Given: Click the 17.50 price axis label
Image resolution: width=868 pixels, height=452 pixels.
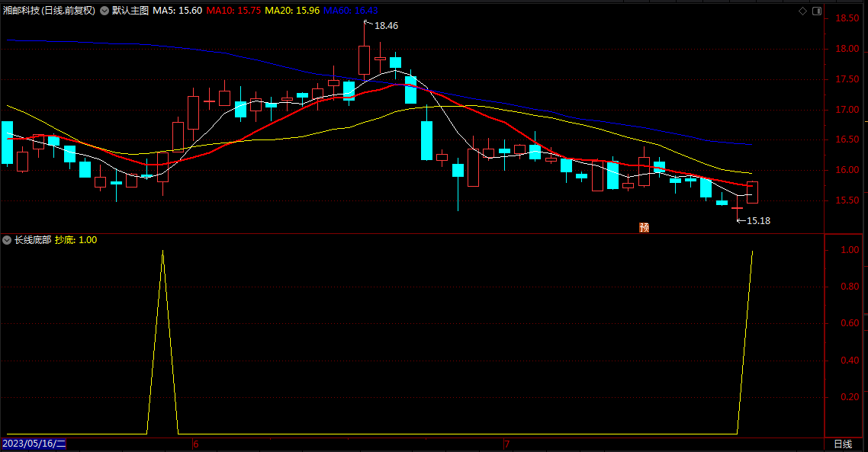Looking at the screenshot, I should (x=847, y=79).
